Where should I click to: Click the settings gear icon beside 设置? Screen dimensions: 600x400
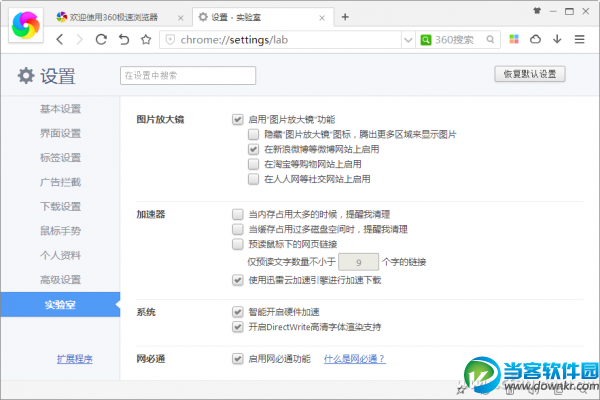26,75
